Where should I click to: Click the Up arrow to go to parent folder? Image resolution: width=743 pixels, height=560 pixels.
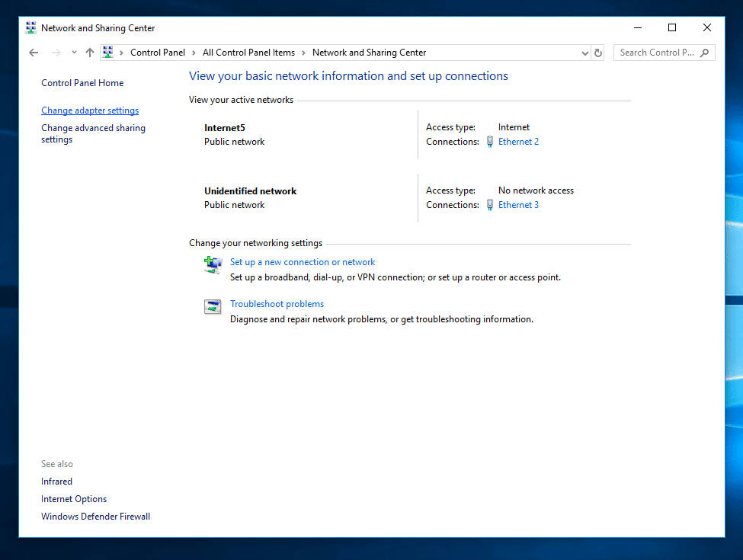[x=89, y=52]
